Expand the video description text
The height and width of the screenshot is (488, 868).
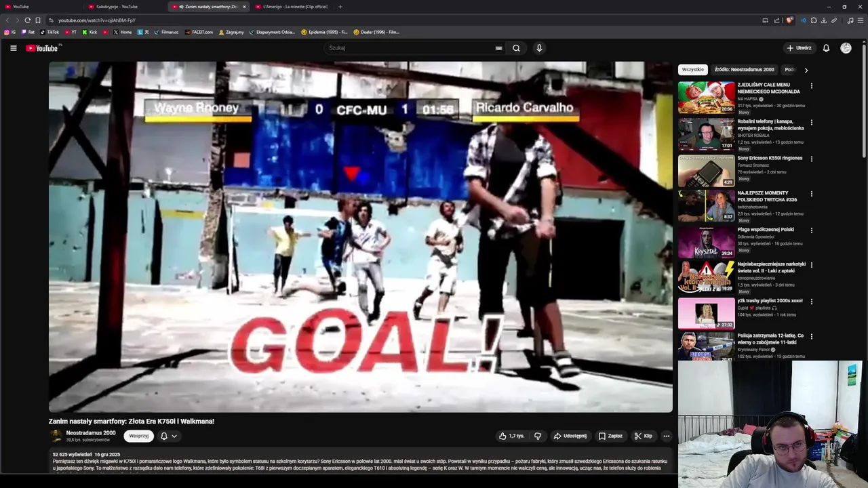(360, 461)
